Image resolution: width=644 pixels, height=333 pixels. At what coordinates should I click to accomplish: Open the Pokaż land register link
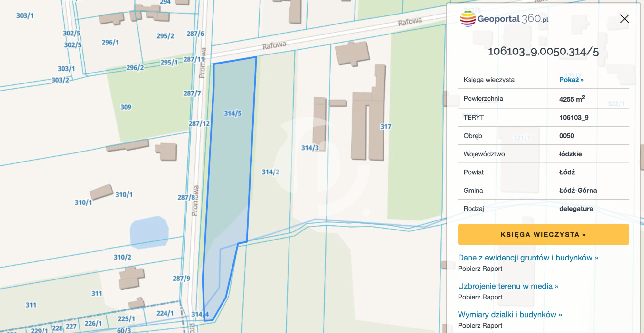(x=571, y=80)
